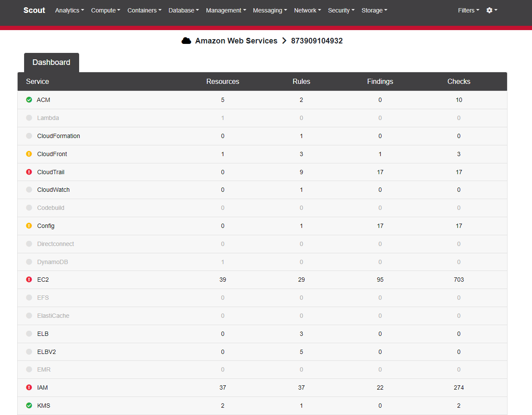This screenshot has height=415, width=532.
Task: Click the gray status dot beside DynamoDB
Action: (x=29, y=262)
